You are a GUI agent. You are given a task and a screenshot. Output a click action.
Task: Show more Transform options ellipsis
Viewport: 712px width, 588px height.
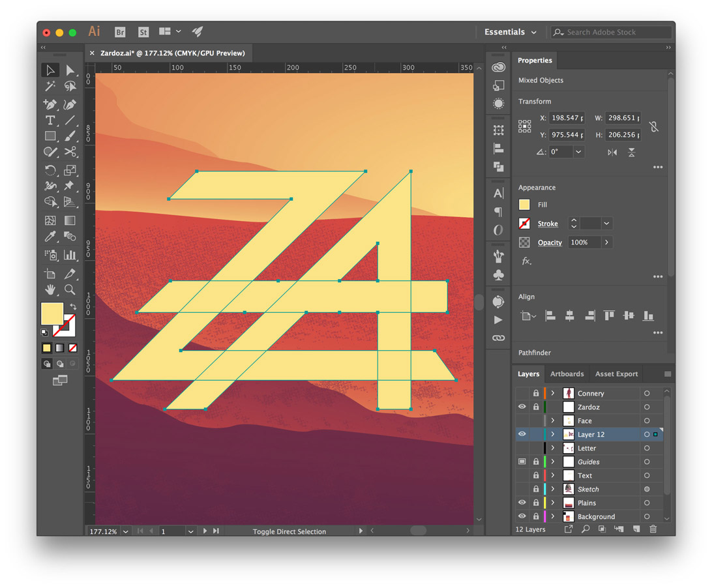click(658, 167)
